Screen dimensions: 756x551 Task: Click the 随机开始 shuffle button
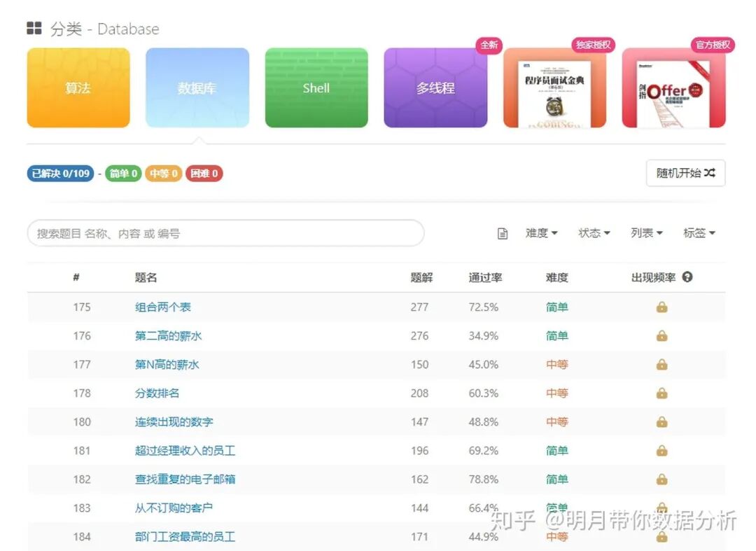[685, 173]
